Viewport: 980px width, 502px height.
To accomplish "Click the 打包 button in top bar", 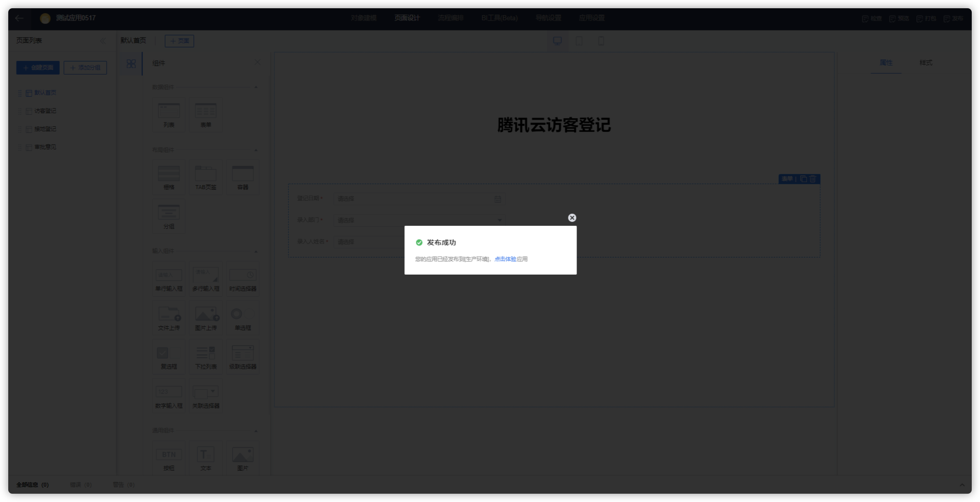I will [x=926, y=19].
